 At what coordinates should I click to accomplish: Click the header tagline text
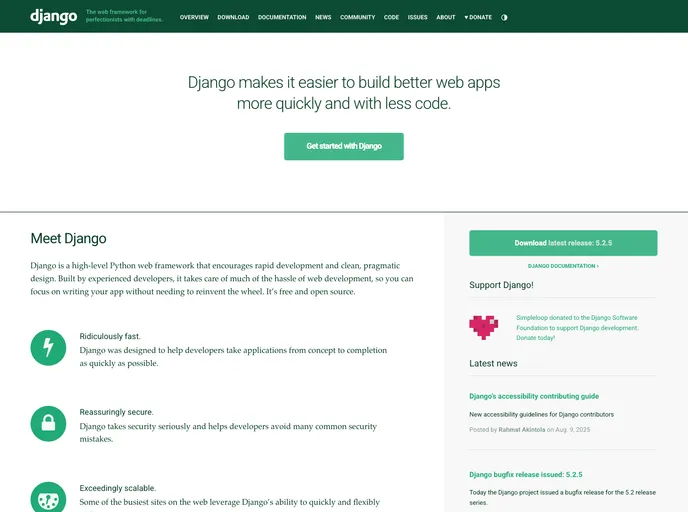point(124,16)
